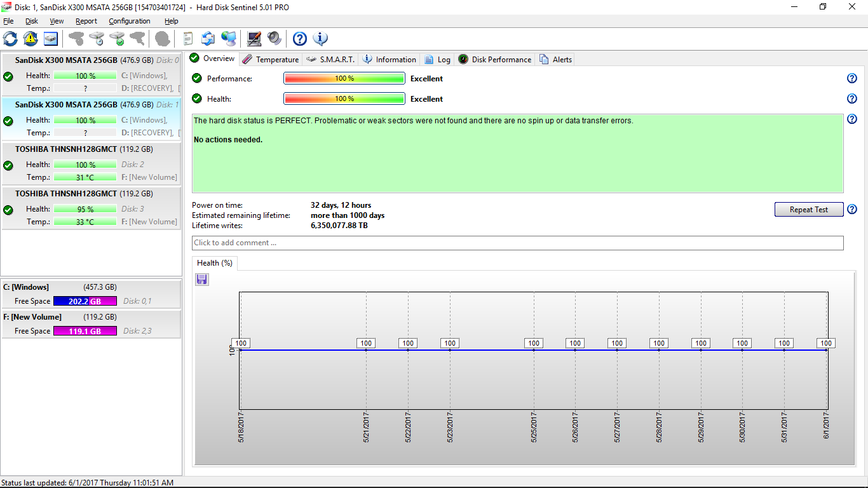Viewport: 868px width, 488px height.
Task: Click the Health 100 % progress bar in Overview
Action: pyautogui.click(x=344, y=98)
